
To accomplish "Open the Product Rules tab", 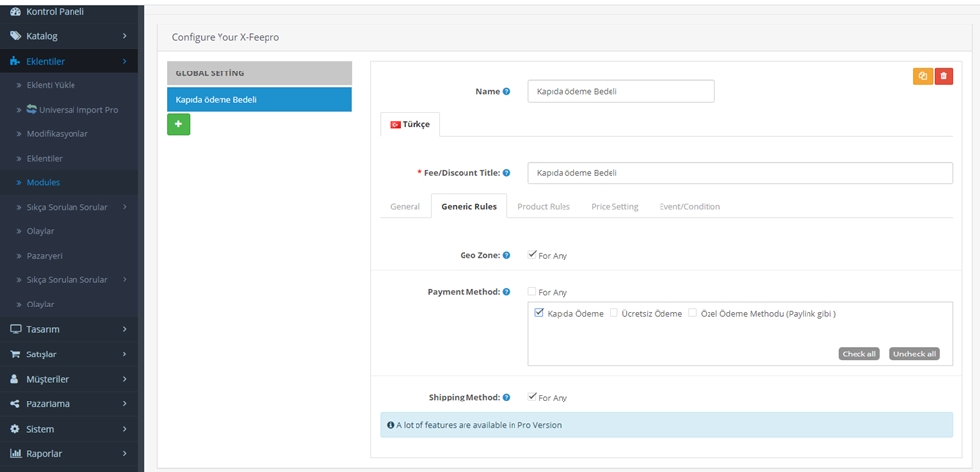I will 544,206.
